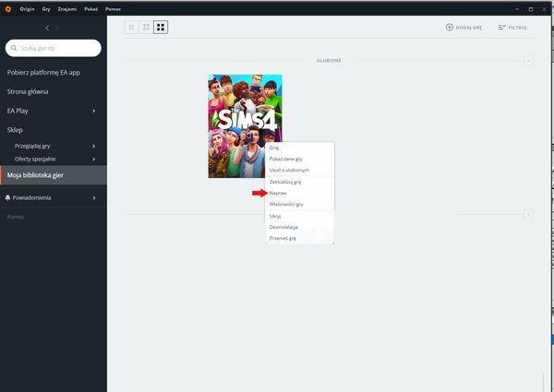Go forward with the right arrow
This screenshot has width=554, height=392.
(x=57, y=28)
